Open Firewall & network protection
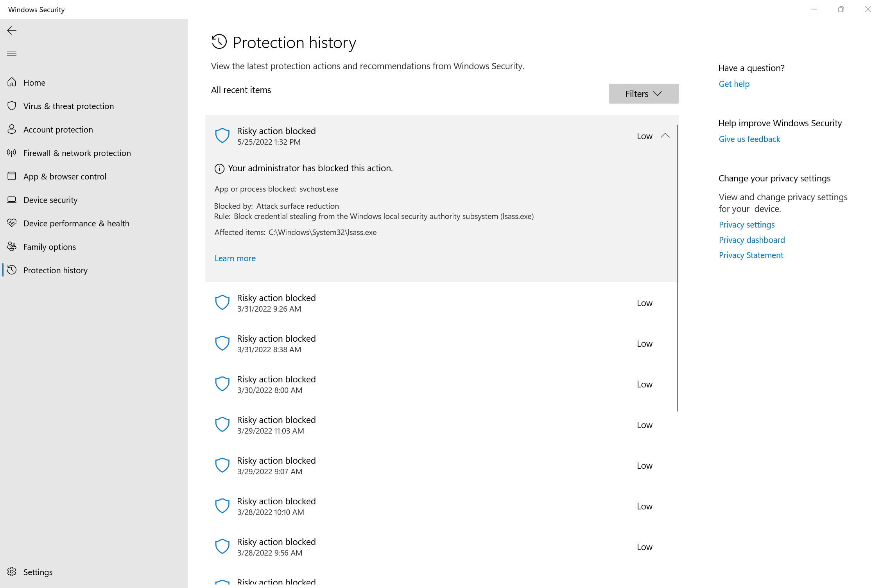This screenshot has width=882, height=588. pos(77,153)
